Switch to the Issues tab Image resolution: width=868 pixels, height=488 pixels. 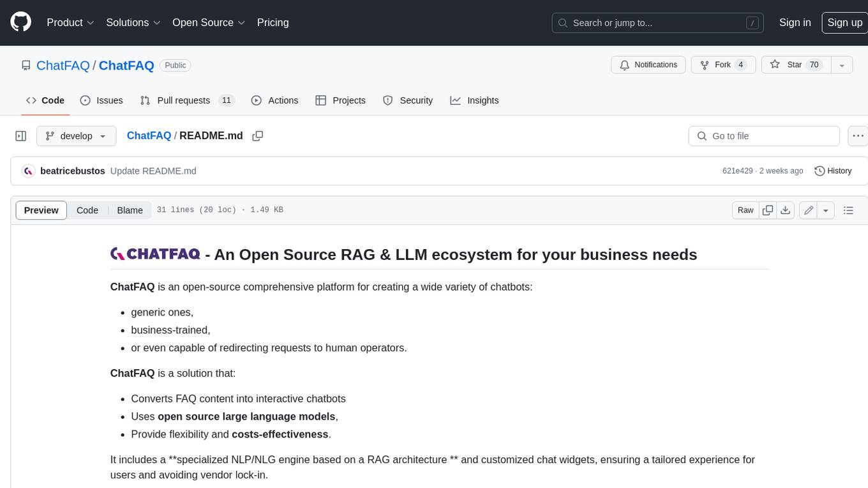(x=101, y=100)
